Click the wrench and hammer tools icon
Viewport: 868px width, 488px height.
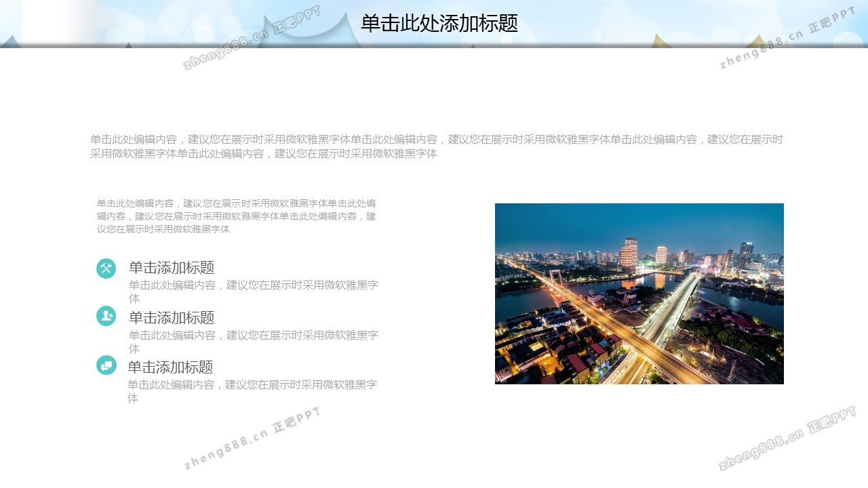point(106,268)
